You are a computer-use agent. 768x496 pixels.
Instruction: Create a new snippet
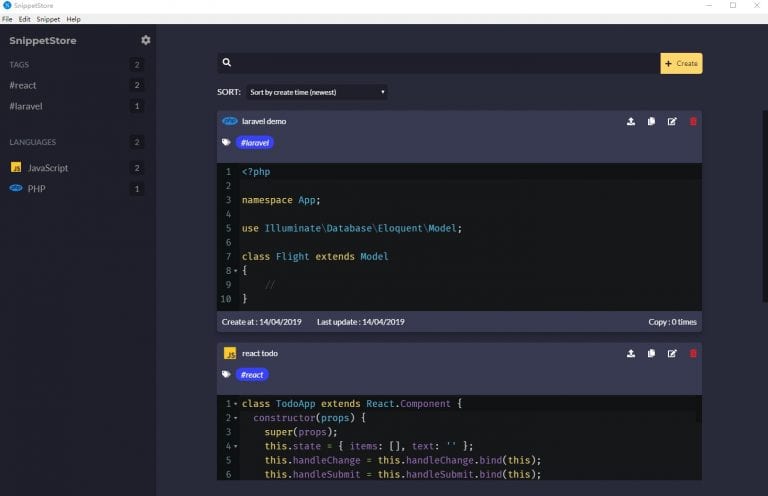click(x=681, y=63)
